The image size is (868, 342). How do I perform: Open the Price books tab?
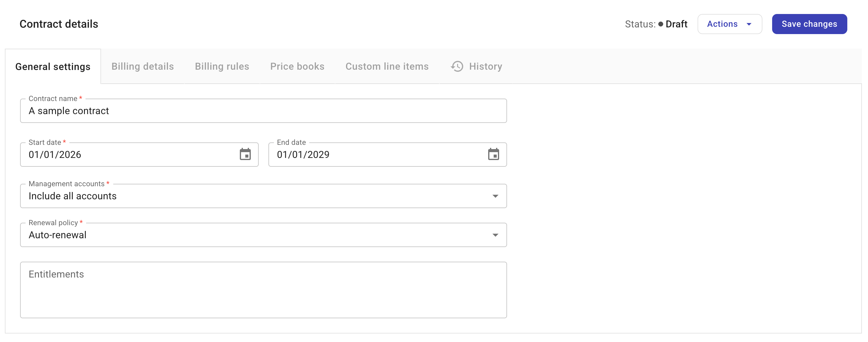(x=297, y=66)
